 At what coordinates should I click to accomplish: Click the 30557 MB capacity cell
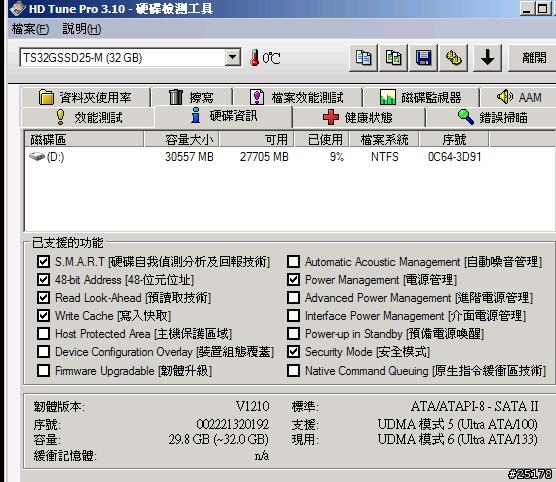click(189, 157)
